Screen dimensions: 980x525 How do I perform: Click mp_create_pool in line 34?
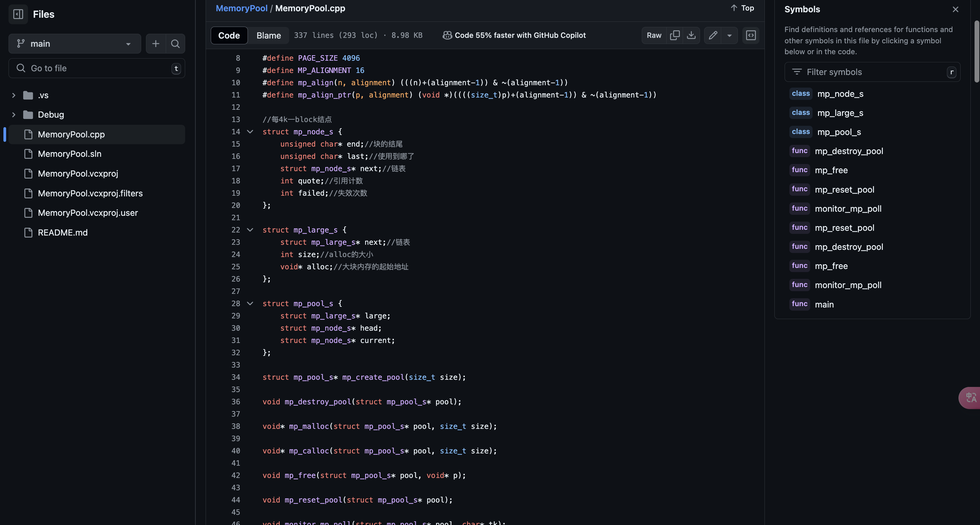(x=373, y=377)
